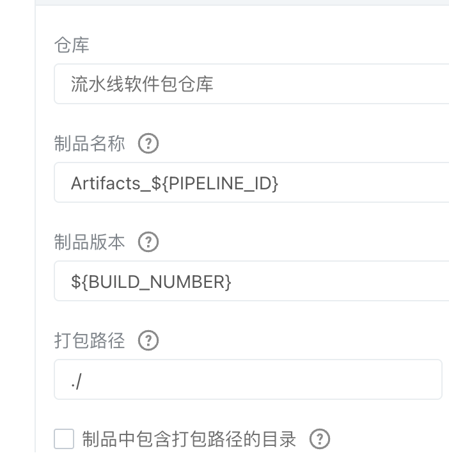Click the help icon after 制品中包含打包路径的目录

[320, 439]
